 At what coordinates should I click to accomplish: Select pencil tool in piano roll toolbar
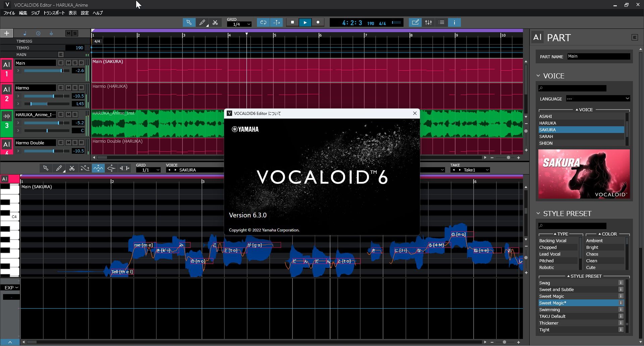[x=59, y=168]
